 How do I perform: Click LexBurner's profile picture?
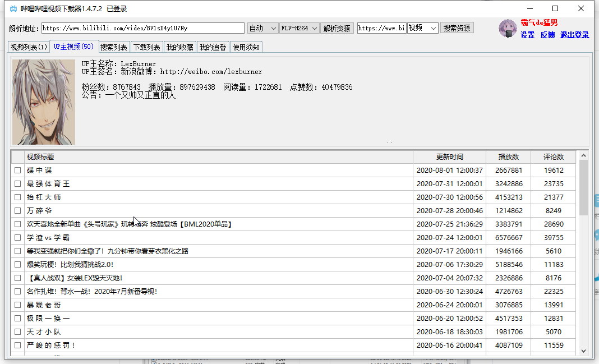[44, 102]
